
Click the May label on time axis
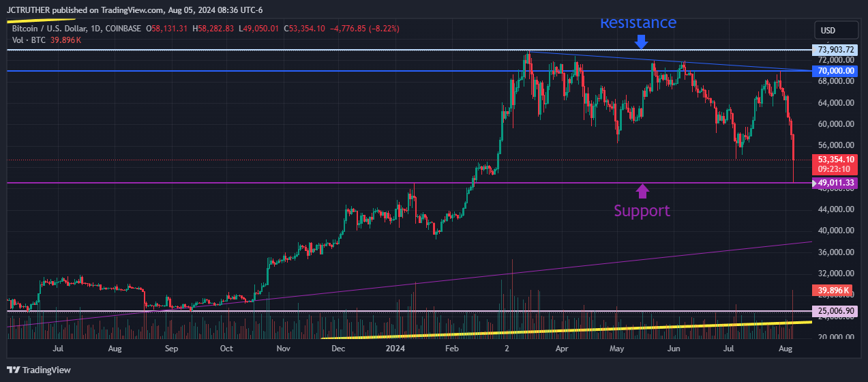(x=617, y=349)
